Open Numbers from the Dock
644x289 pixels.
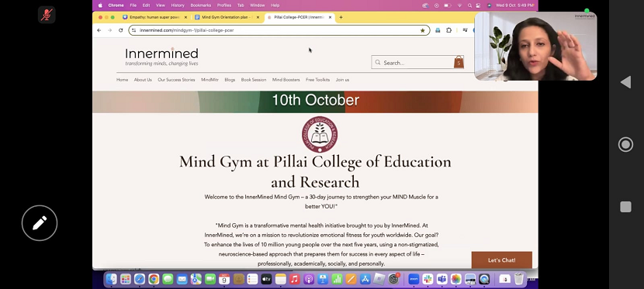point(337,279)
